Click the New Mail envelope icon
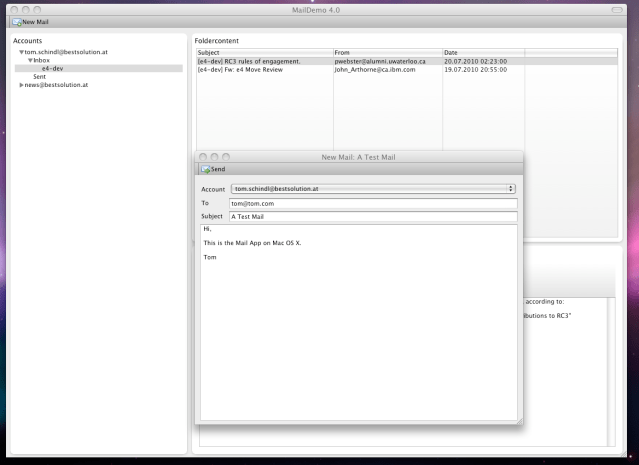This screenshot has width=639, height=465. 16,21
